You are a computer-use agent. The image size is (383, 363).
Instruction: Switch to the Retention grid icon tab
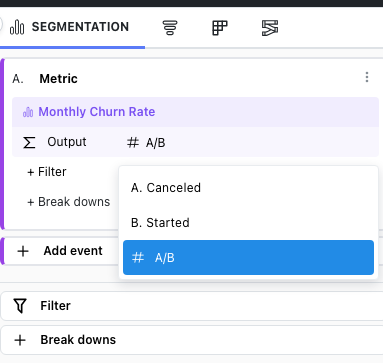tap(220, 28)
